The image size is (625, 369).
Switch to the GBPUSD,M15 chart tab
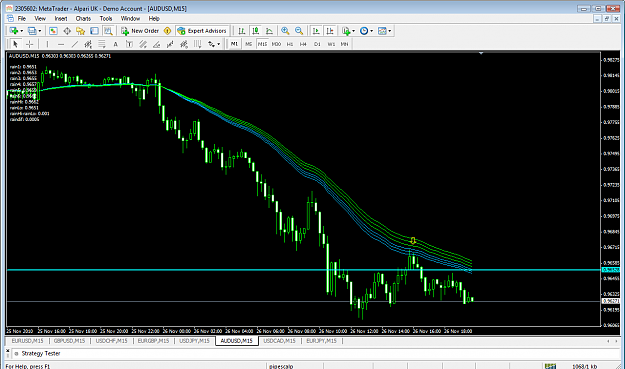coord(69,341)
